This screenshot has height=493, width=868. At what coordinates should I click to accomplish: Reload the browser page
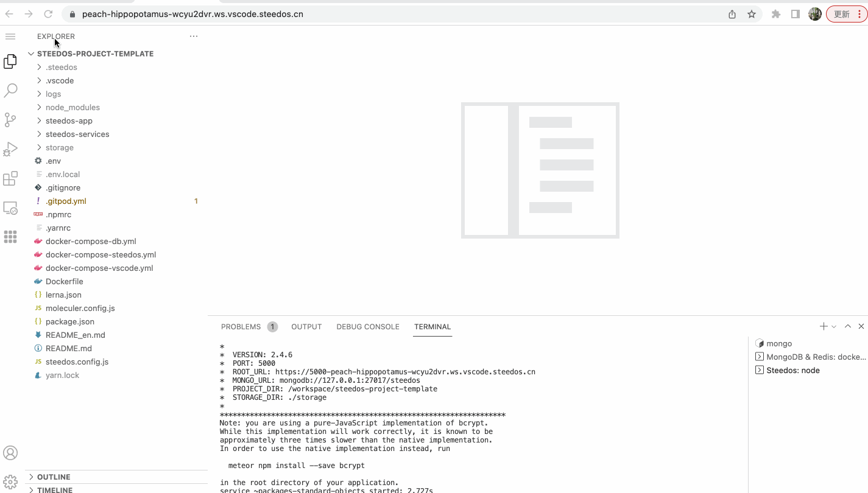click(48, 14)
